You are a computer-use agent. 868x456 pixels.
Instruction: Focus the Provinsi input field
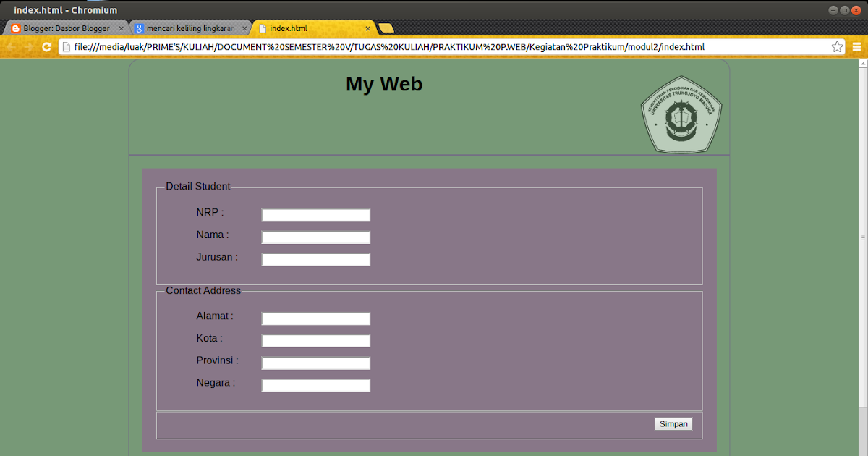[316, 363]
